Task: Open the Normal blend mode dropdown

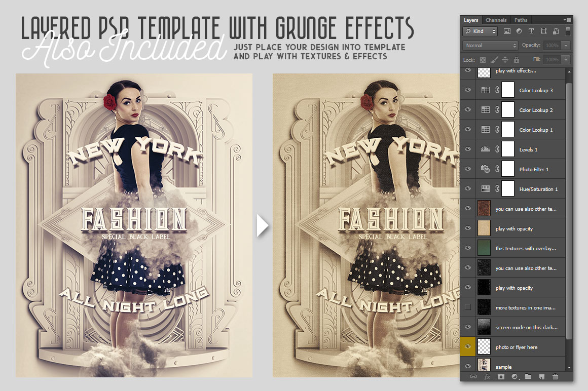Action: coord(490,46)
